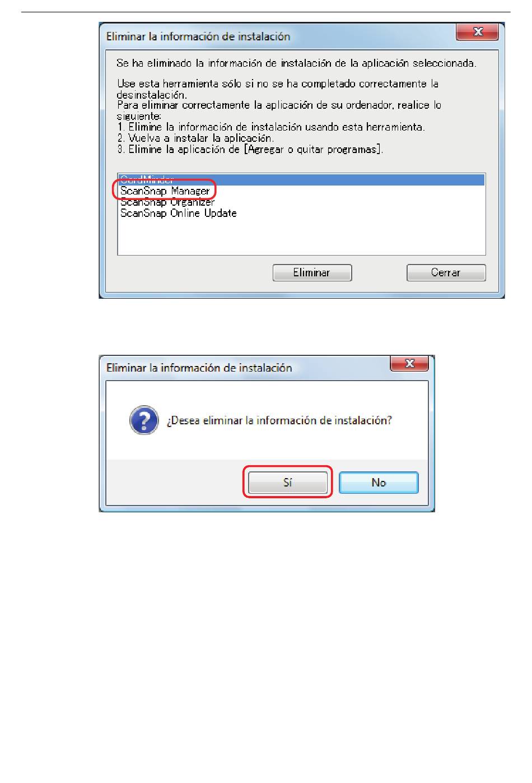Image resolution: width=532 pixels, height=783 pixels.
Task: Click instruction step 3 'Agregar o quitar programas'
Action: (250, 150)
